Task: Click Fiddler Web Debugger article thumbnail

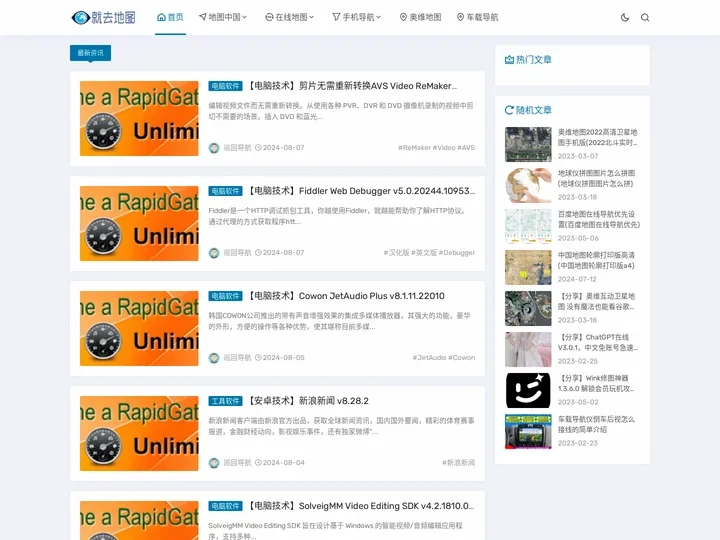Action: pos(139,223)
